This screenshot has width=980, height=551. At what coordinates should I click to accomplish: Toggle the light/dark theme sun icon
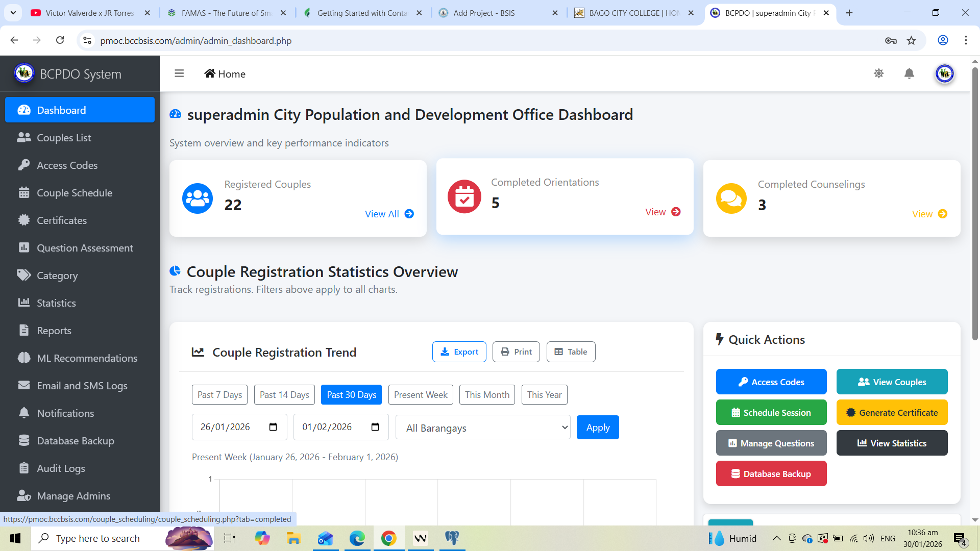(x=878, y=73)
